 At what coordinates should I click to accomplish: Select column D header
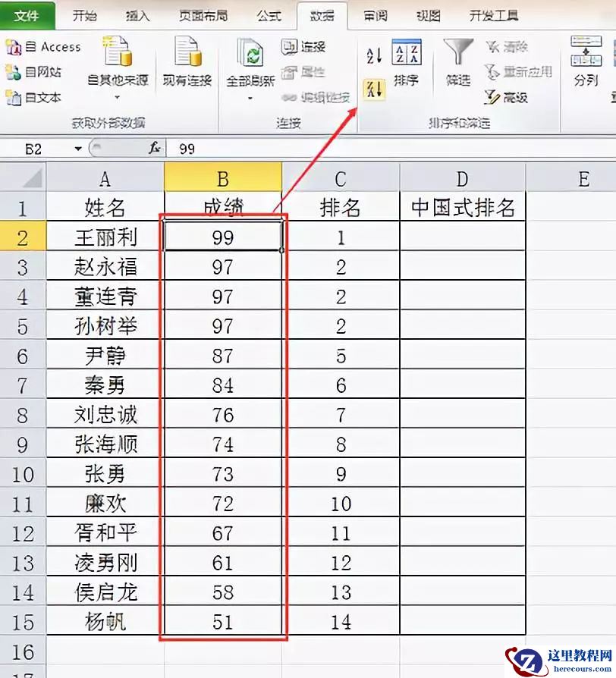[463, 177]
